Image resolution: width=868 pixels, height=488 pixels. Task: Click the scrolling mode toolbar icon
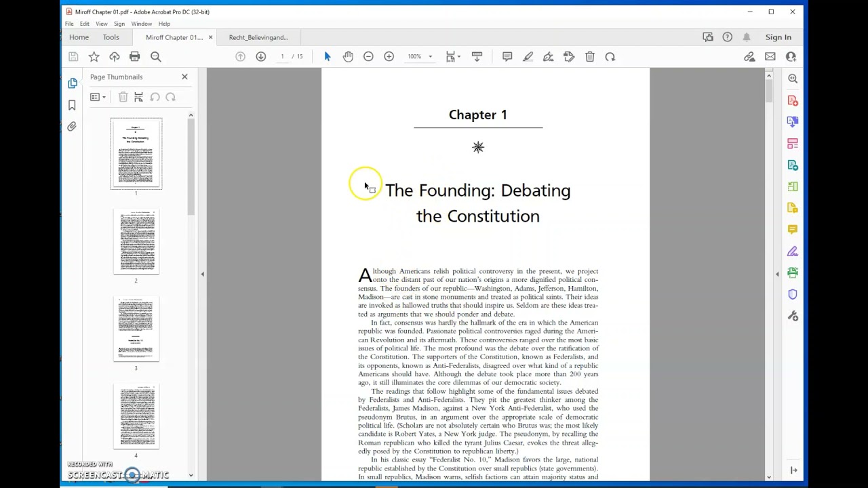tap(477, 57)
